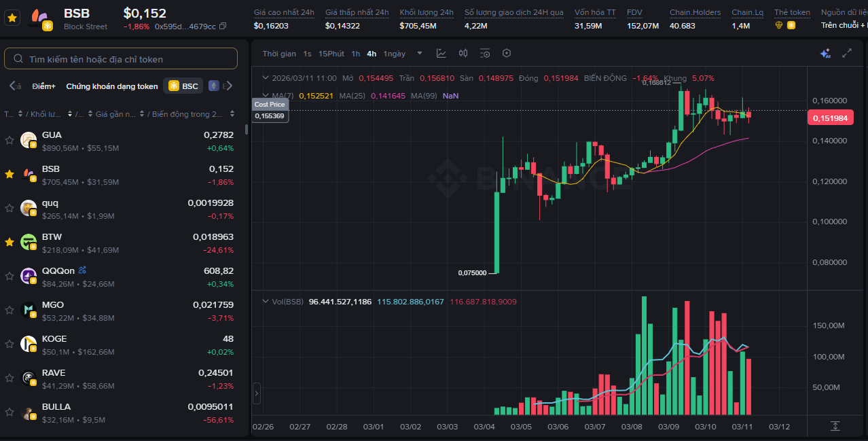
Task: Collapse the MA indicator legend chevron
Action: pyautogui.click(x=266, y=96)
